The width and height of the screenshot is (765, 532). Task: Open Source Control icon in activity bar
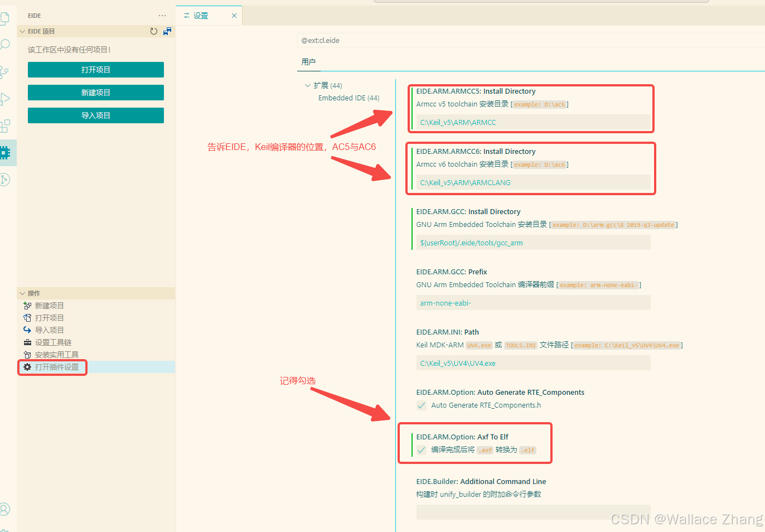[x=4, y=72]
